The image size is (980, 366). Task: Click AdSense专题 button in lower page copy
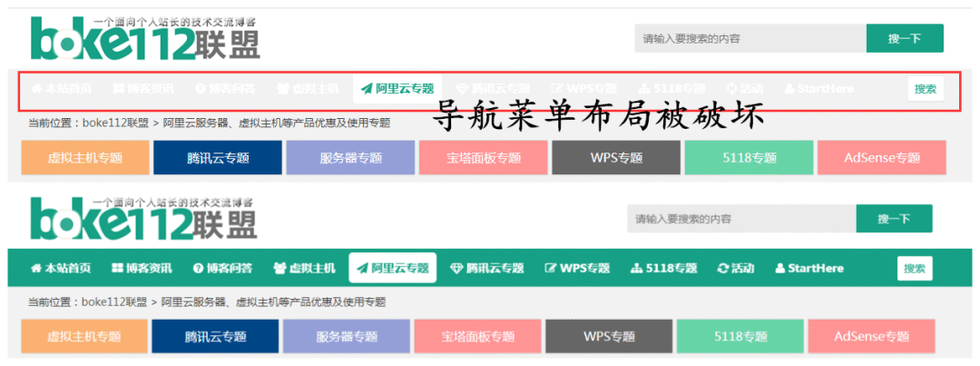872,336
